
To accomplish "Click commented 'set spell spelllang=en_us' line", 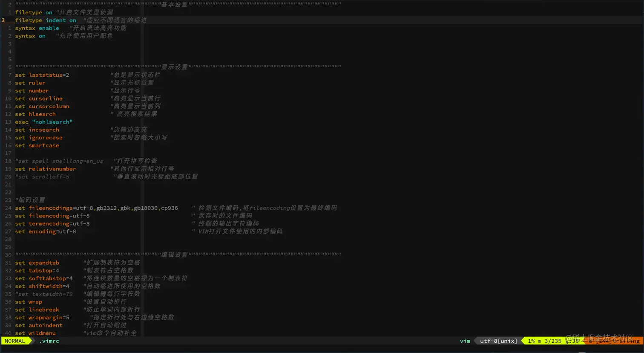I will coord(59,161).
